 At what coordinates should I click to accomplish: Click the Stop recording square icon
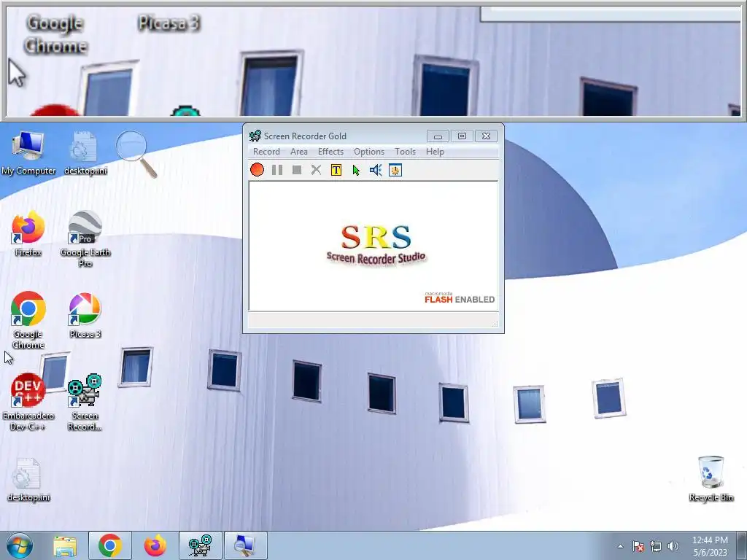tap(297, 170)
